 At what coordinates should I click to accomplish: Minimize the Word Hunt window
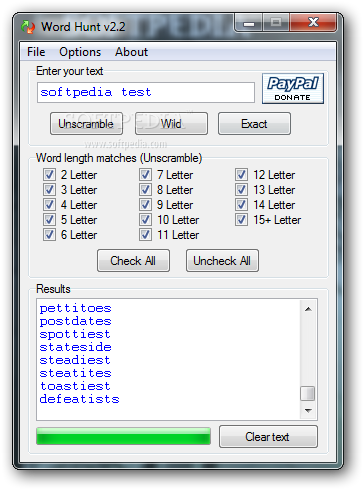[249, 23]
